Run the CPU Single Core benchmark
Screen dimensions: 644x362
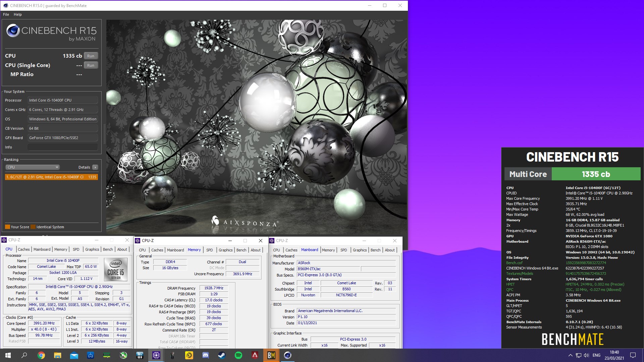pyautogui.click(x=91, y=65)
